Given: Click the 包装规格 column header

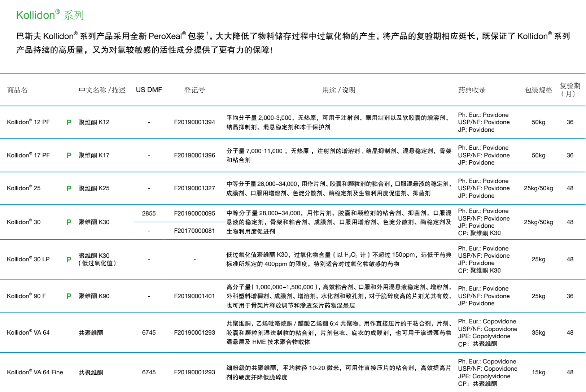Looking at the screenshot, I should tap(539, 90).
